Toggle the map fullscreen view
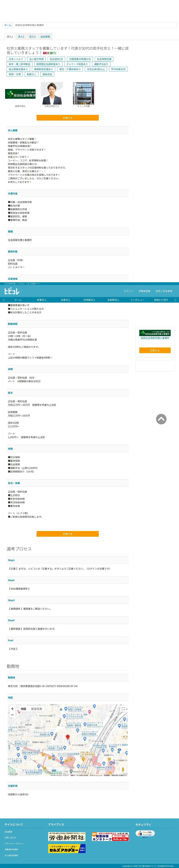 click(x=123, y=709)
